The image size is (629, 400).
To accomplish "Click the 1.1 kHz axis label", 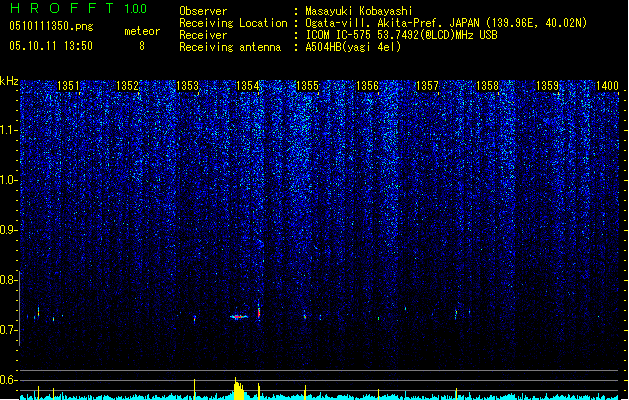I will coord(8,130).
